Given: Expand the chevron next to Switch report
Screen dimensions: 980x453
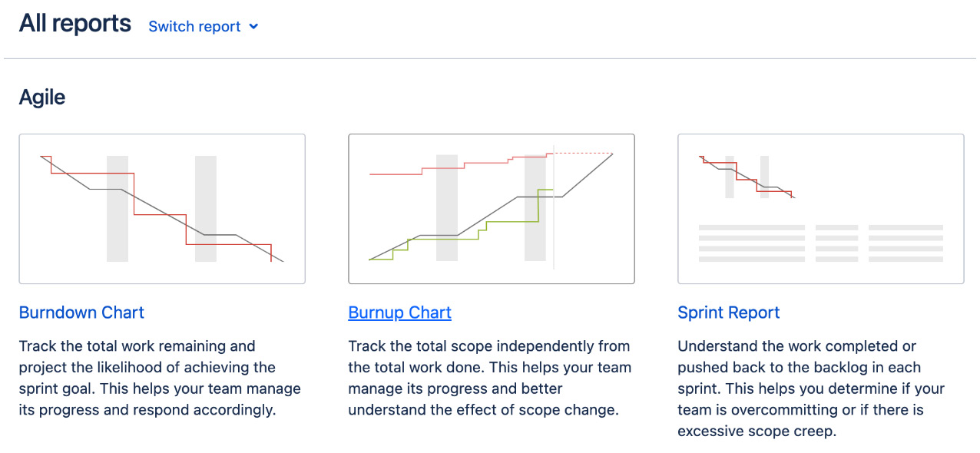Looking at the screenshot, I should [253, 26].
